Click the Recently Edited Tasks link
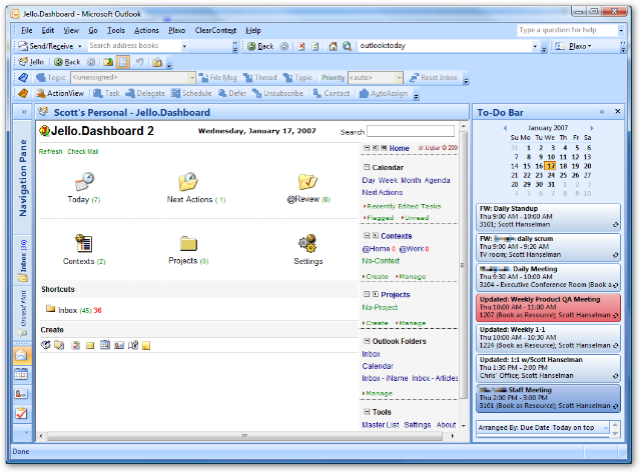 click(404, 206)
